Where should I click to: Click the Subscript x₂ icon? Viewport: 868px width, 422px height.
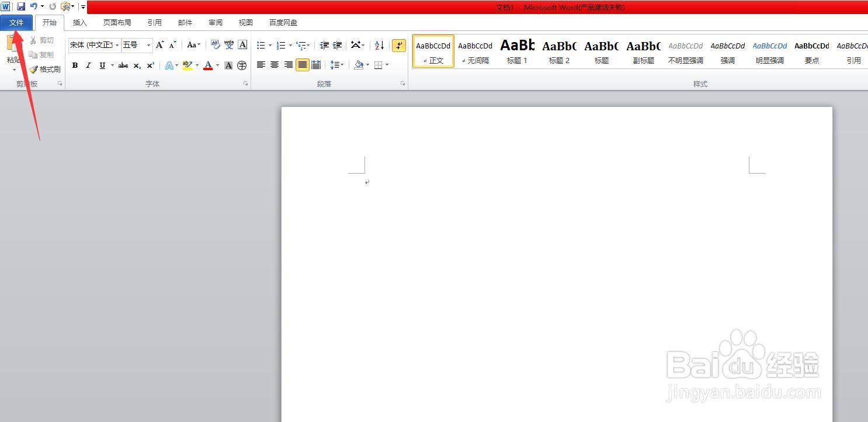[x=137, y=65]
